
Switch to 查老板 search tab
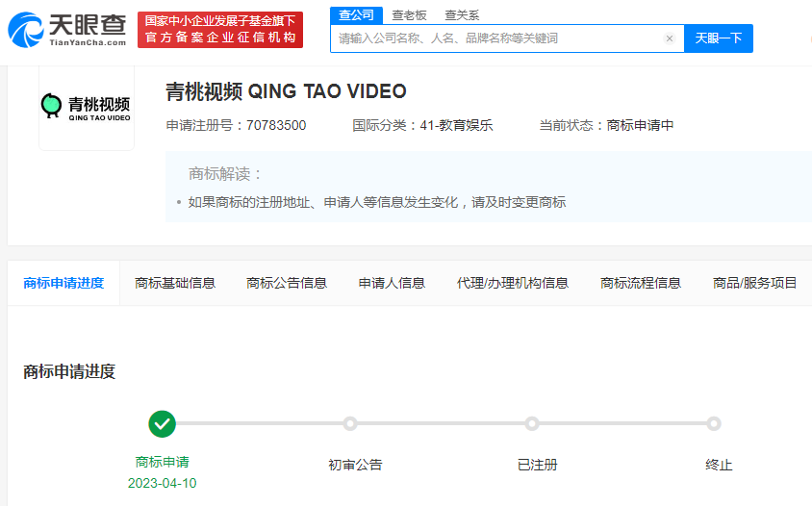pos(409,15)
